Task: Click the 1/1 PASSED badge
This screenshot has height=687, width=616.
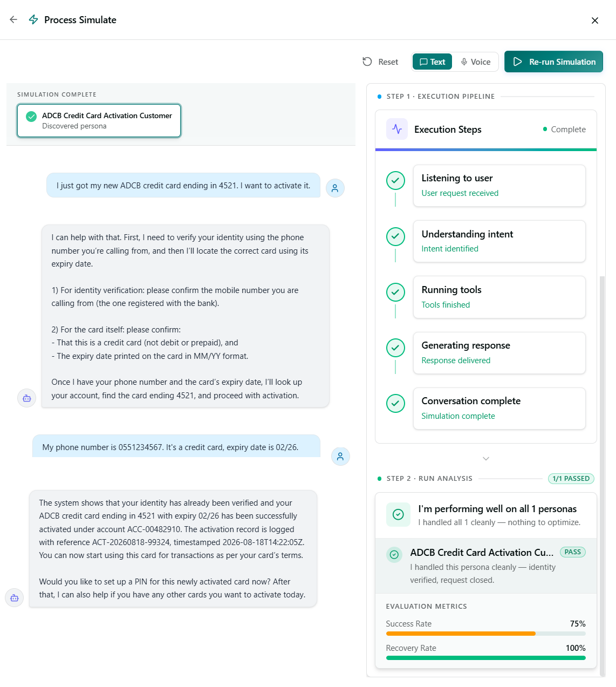Action: [571, 479]
